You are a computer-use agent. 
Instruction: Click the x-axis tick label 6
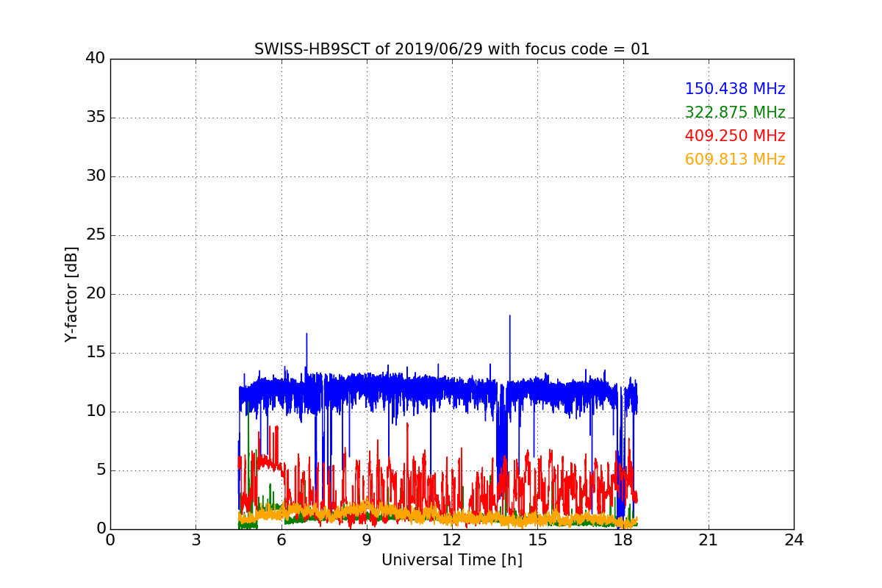point(281,540)
